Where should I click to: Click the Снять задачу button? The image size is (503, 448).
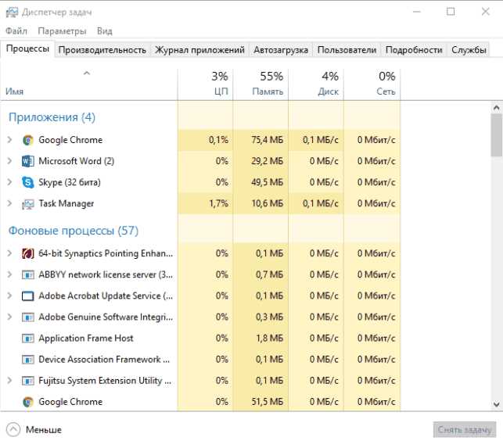pos(464,429)
